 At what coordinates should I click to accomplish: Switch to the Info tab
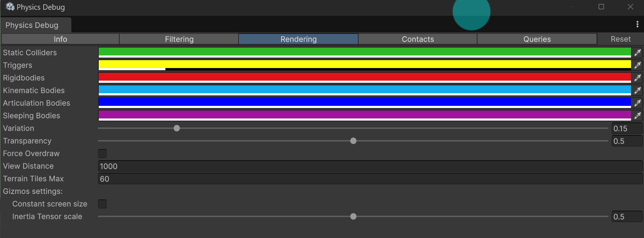60,39
